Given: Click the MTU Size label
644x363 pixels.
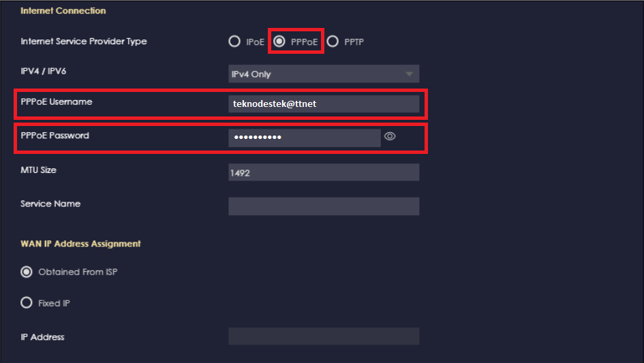Looking at the screenshot, I should 38,170.
